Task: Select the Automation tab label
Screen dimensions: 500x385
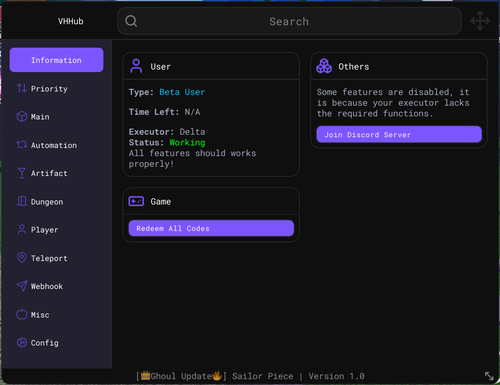Action: [x=54, y=145]
